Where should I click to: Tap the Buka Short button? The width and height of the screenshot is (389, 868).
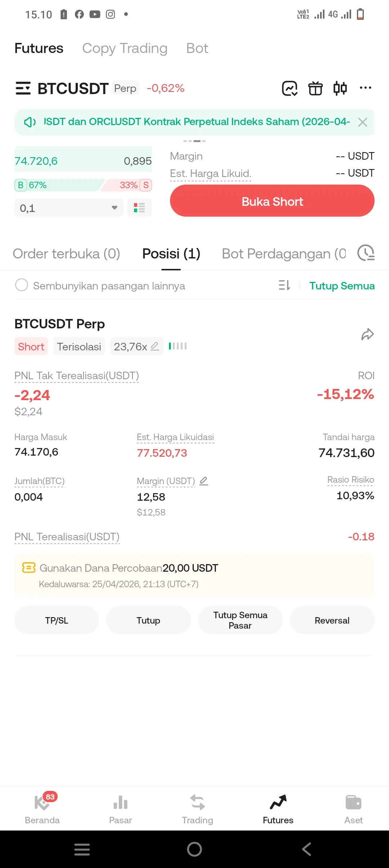click(x=272, y=201)
